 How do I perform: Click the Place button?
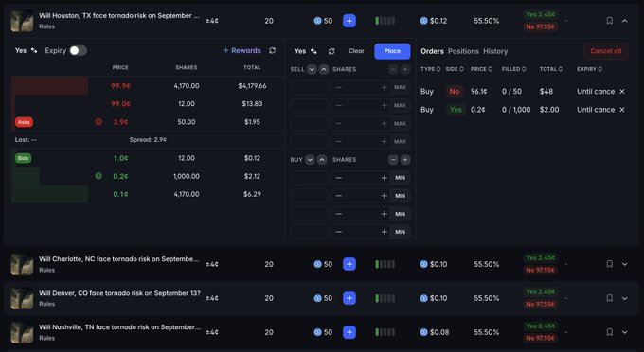point(392,51)
